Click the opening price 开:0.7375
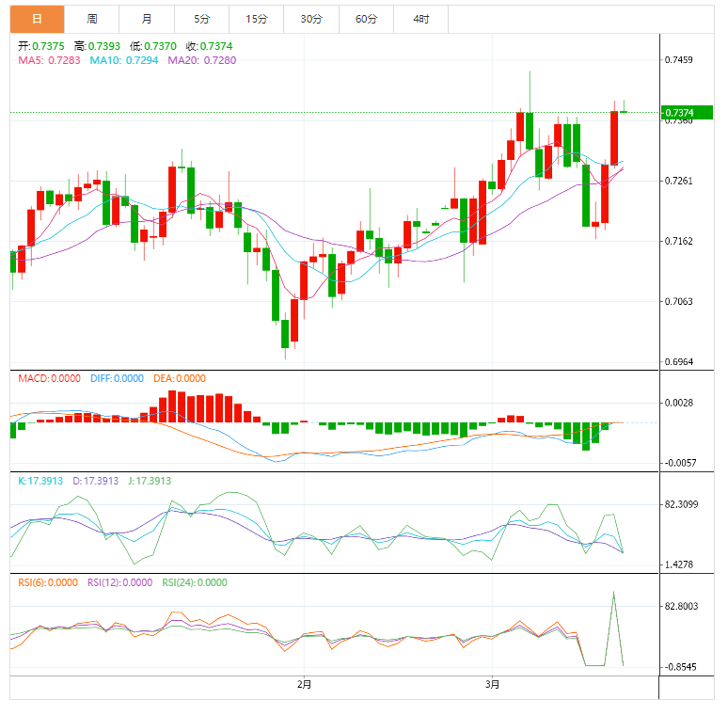 41,46
